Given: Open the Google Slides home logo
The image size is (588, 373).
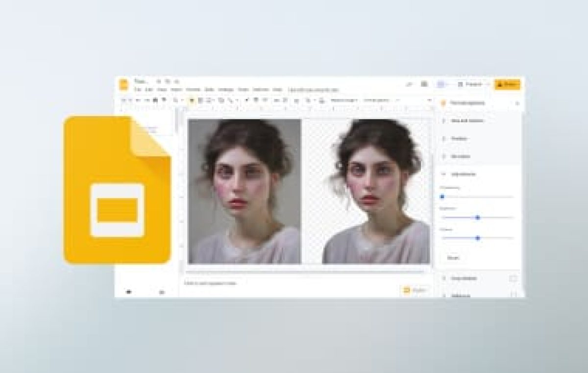Looking at the screenshot, I should [123, 84].
